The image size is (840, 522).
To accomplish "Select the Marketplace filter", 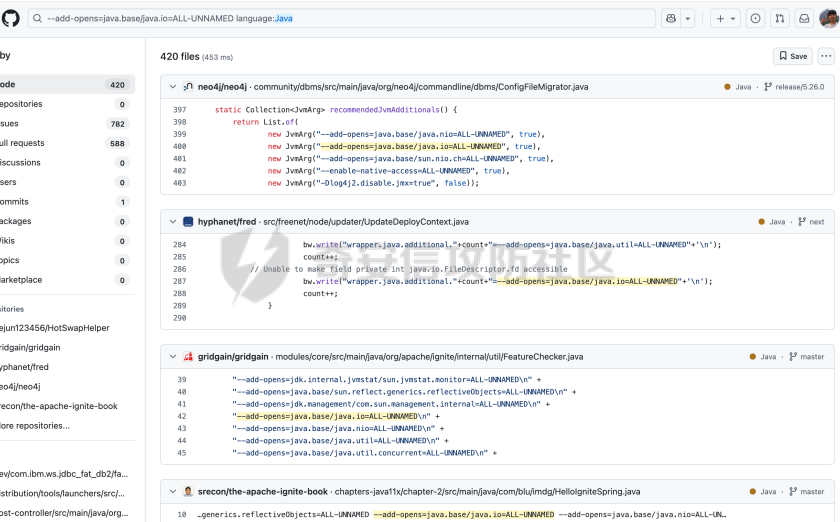I will [66, 280].
